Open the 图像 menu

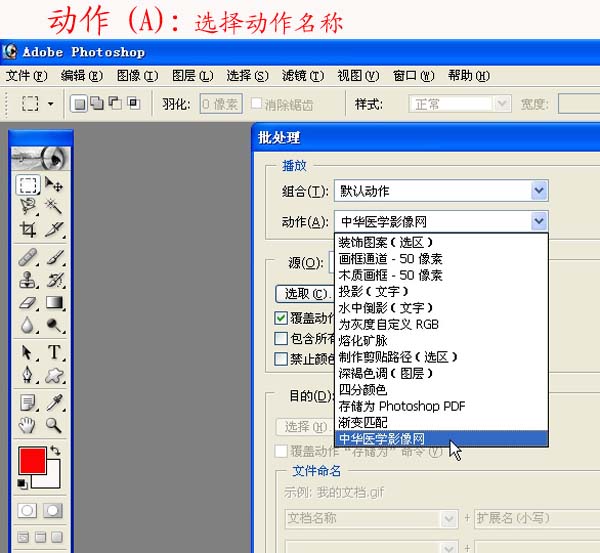(x=137, y=76)
